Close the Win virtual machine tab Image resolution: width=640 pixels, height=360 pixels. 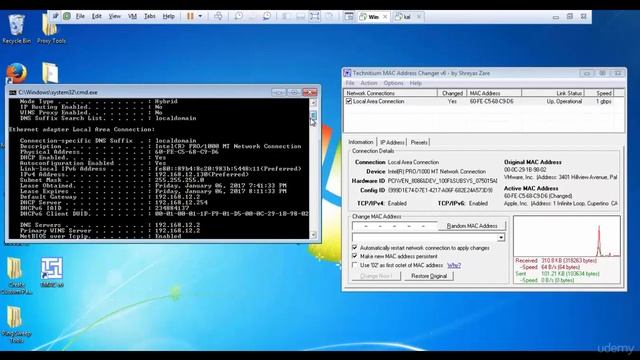(x=385, y=17)
